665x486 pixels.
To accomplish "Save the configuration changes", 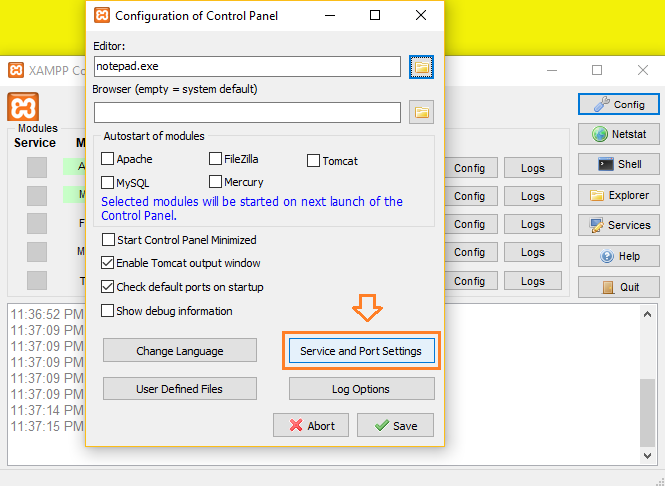I will coord(395,425).
